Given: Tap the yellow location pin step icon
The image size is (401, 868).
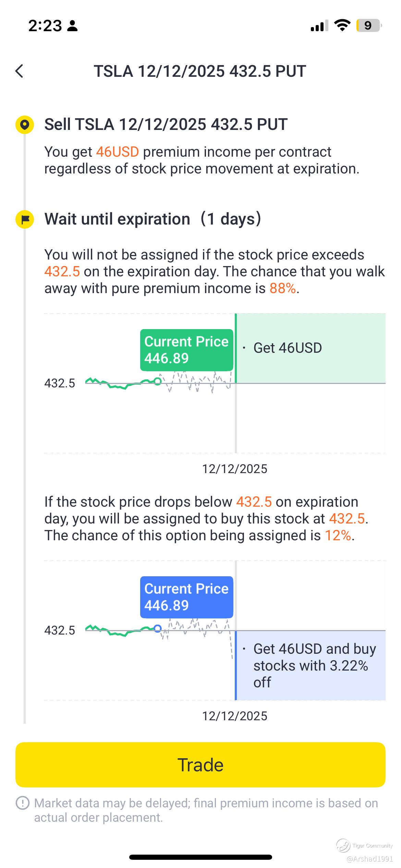Looking at the screenshot, I should pyautogui.click(x=25, y=124).
